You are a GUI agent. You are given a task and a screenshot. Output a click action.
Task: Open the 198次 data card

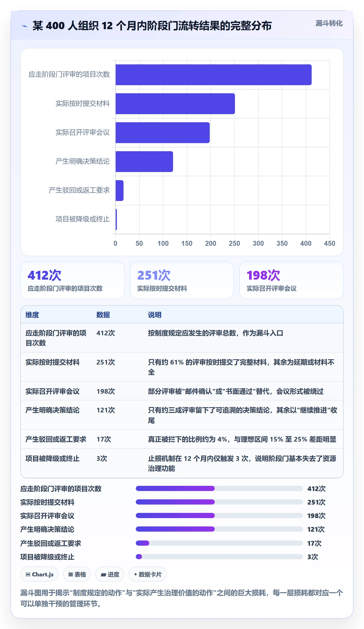tap(291, 280)
